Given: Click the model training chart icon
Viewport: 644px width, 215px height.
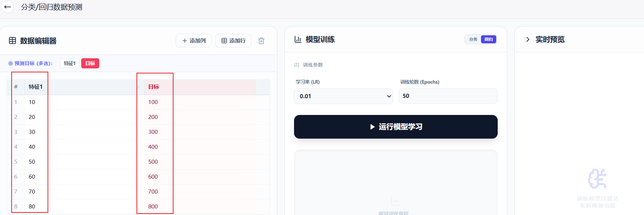Looking at the screenshot, I should [x=298, y=39].
